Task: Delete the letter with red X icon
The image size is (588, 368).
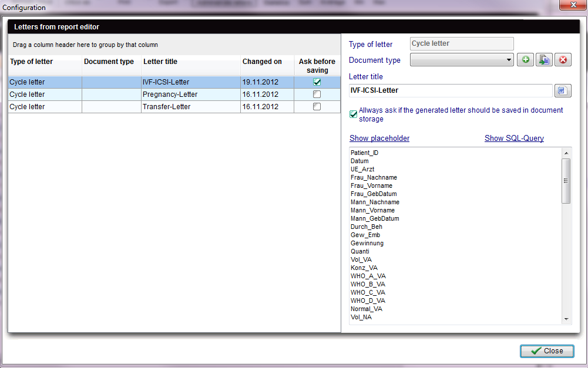Action: [563, 60]
